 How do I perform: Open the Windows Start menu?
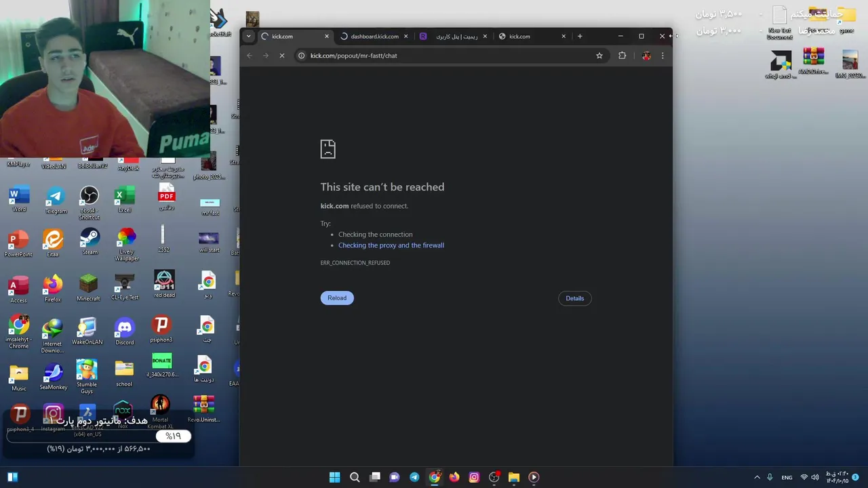point(334,477)
